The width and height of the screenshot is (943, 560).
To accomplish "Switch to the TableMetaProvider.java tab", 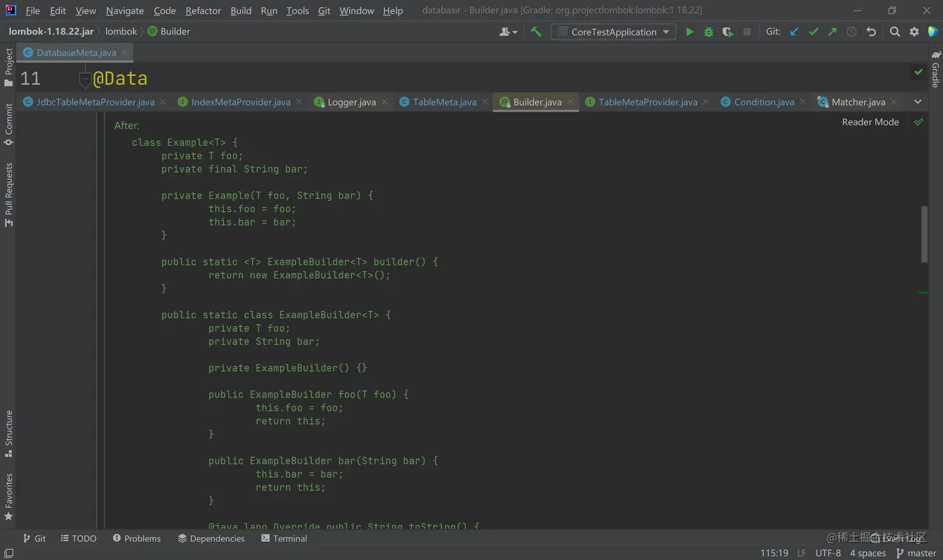I will pyautogui.click(x=647, y=102).
